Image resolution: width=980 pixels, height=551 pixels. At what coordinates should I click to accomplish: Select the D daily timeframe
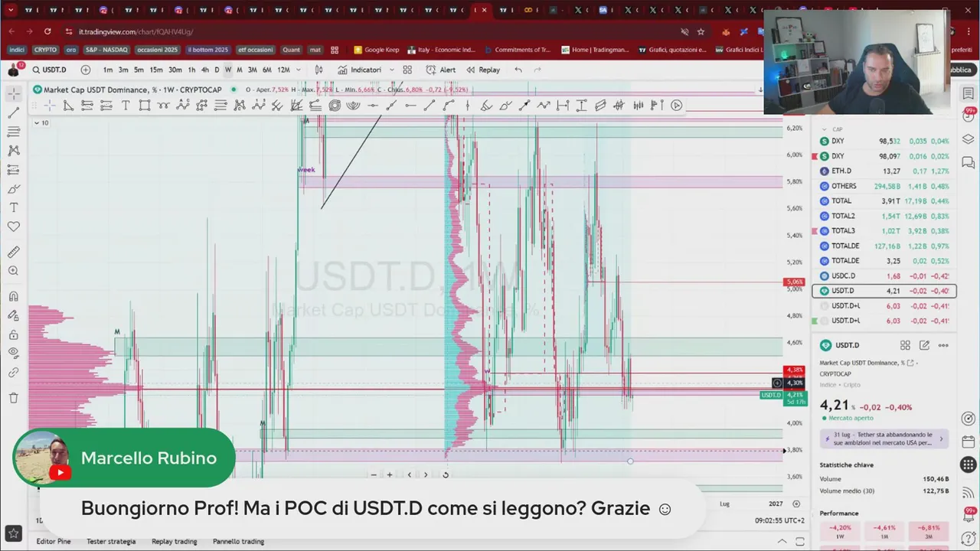(x=217, y=70)
